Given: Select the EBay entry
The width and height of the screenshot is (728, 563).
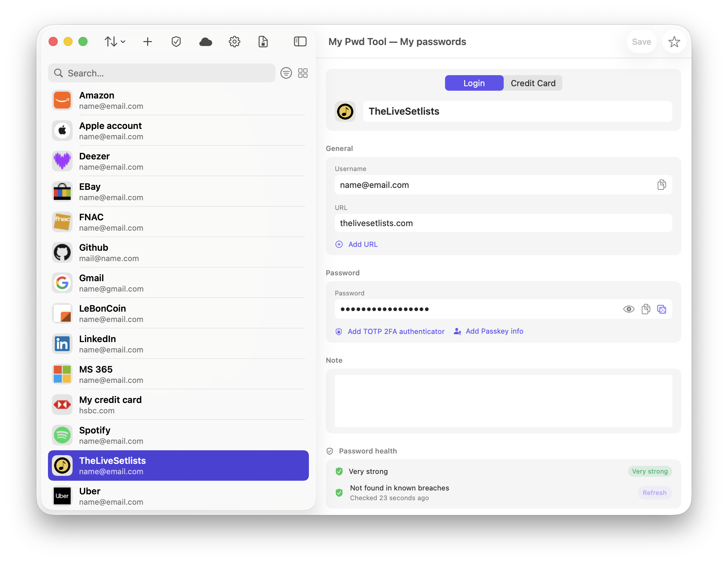Looking at the screenshot, I should point(178,191).
